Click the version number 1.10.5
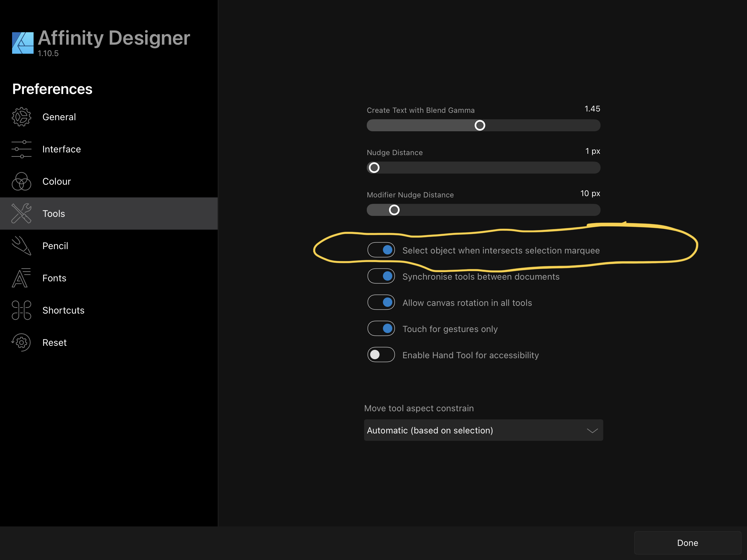 click(x=48, y=53)
